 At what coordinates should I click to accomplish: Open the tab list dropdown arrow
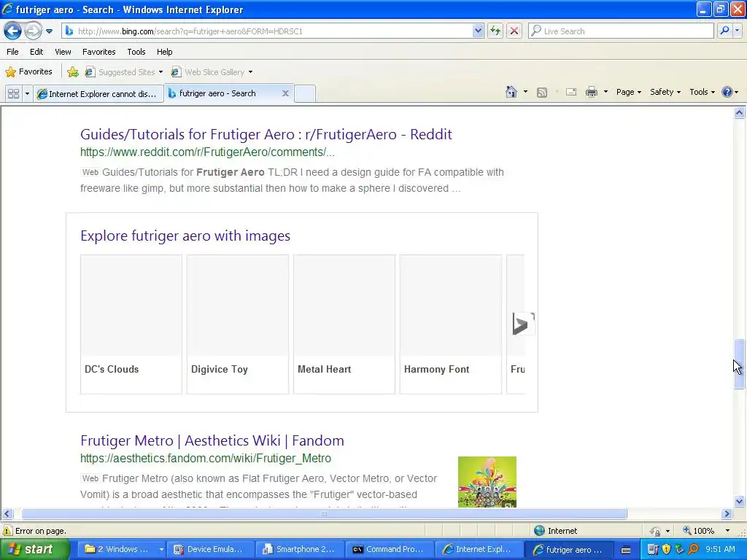pos(27,94)
